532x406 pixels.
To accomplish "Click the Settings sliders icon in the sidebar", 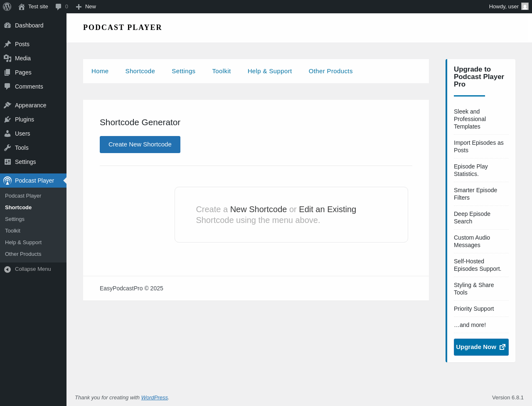I will point(7,162).
